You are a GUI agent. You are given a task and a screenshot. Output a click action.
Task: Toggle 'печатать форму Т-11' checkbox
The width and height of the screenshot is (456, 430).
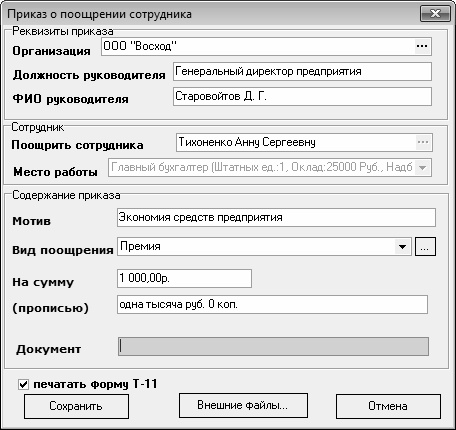(x=23, y=384)
